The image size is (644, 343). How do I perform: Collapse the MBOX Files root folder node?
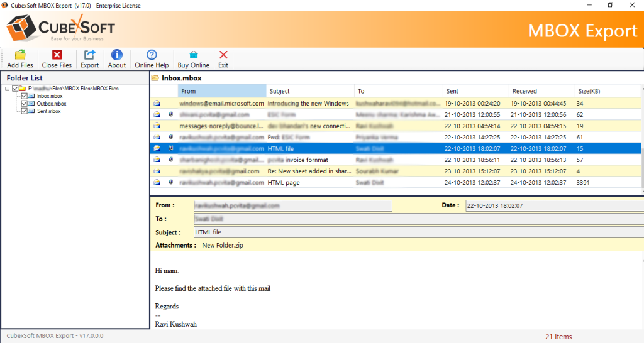coord(8,89)
